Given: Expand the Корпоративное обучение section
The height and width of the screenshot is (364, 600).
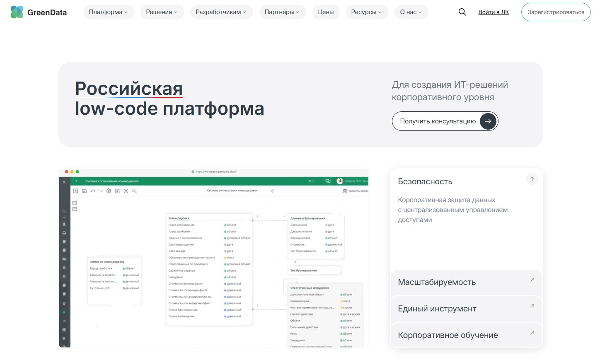Looking at the screenshot, I should (466, 335).
